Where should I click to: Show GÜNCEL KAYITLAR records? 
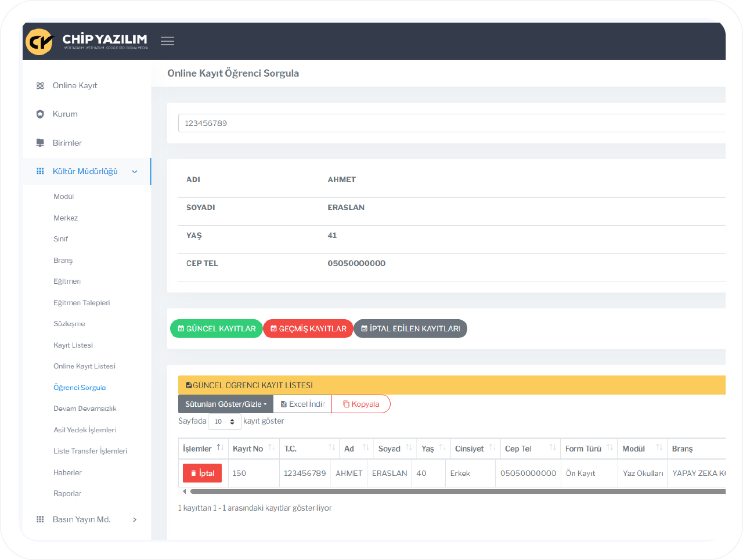point(217,328)
